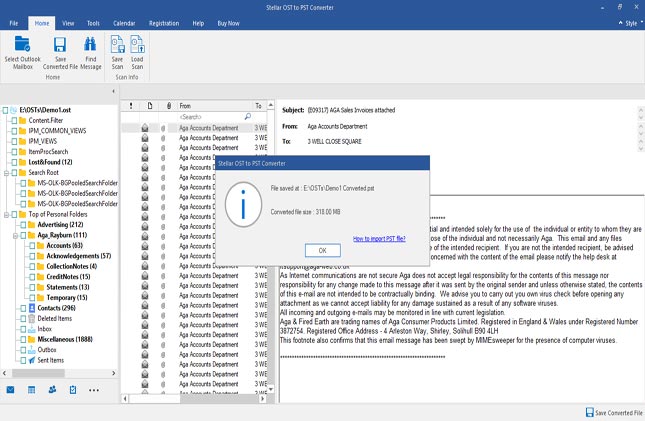The image size is (645, 421).
Task: Collapse the Top of Personal Folders node
Action: (x=6, y=214)
